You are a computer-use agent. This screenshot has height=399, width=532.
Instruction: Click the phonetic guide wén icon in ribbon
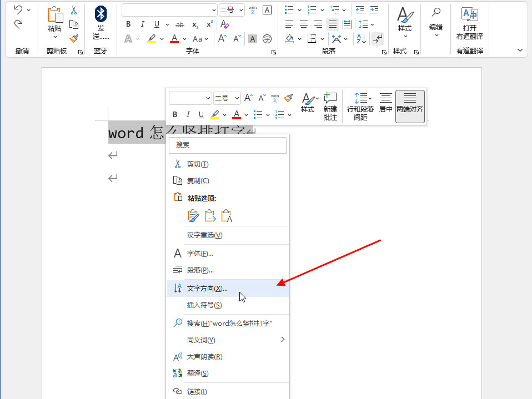(253, 10)
